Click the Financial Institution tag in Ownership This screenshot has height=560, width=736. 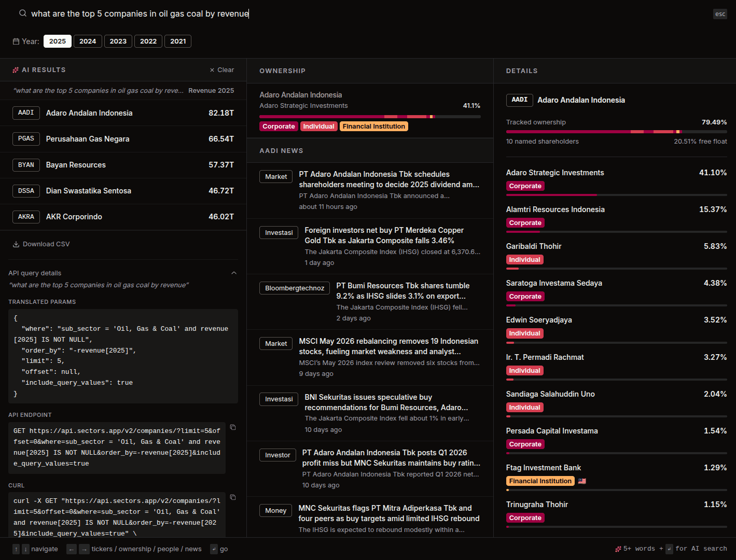[x=374, y=127]
